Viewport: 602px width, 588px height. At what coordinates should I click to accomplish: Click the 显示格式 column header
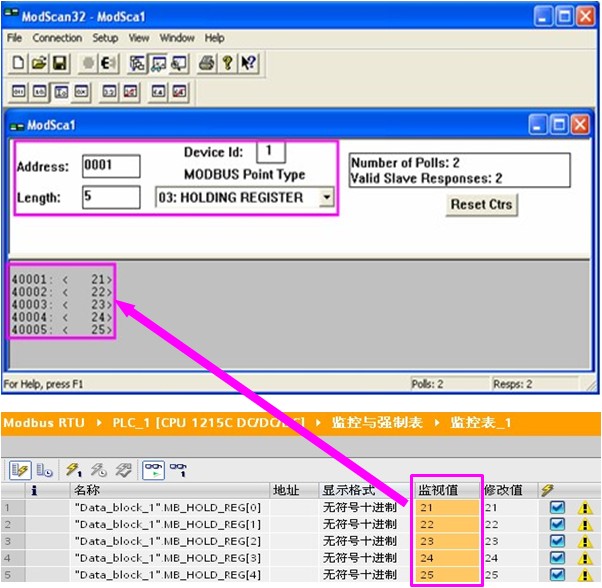tap(365, 490)
